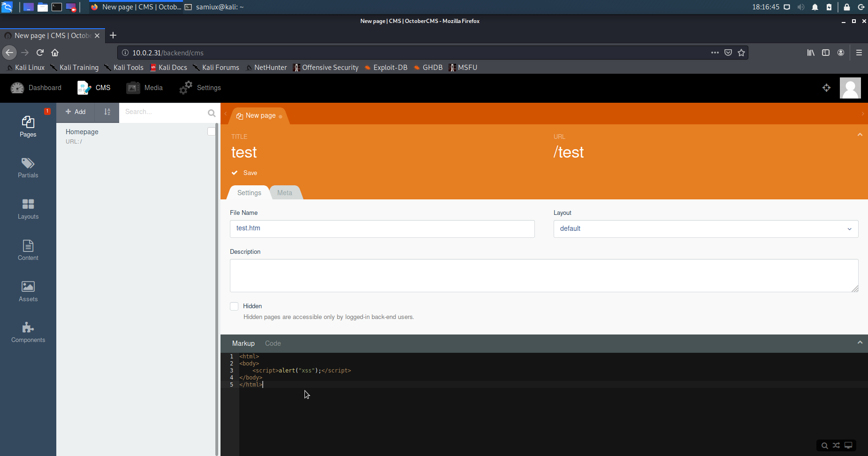868x456 pixels.
Task: Open backend Settings
Action: click(200, 88)
